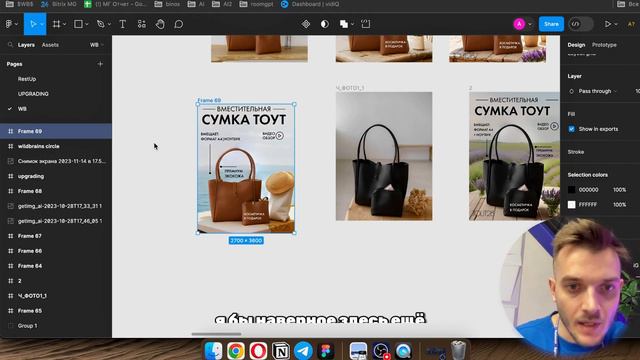
Task: Switch to the Prototype tab
Action: (604, 45)
